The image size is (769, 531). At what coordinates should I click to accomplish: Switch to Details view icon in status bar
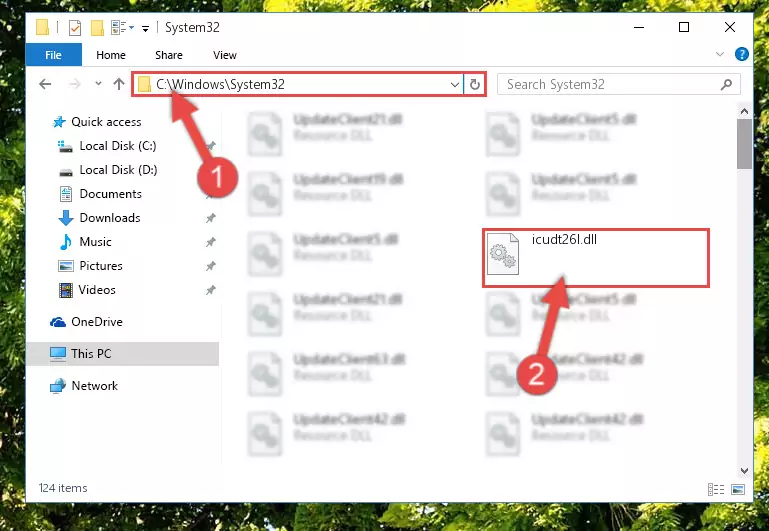point(716,489)
